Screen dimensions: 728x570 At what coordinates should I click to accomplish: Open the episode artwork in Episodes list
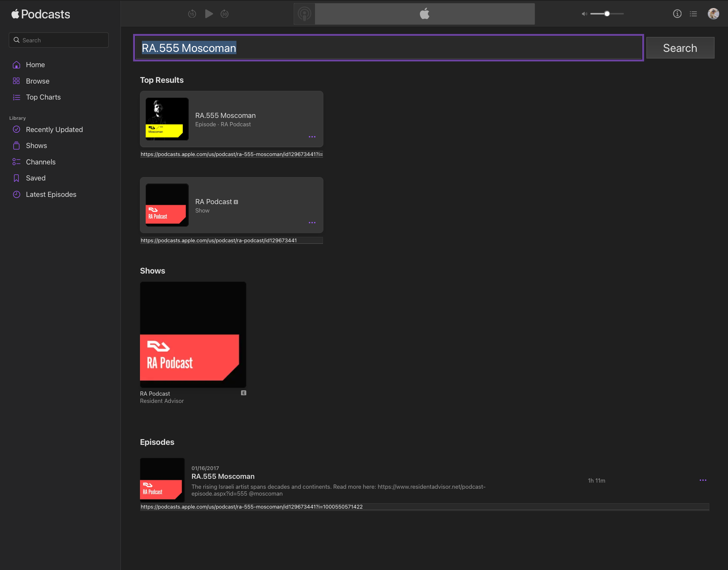tap(162, 480)
